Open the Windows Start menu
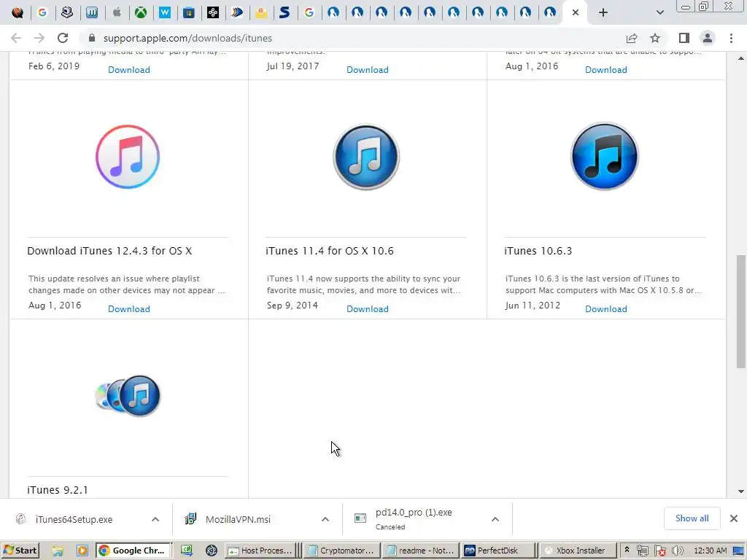 (x=20, y=551)
